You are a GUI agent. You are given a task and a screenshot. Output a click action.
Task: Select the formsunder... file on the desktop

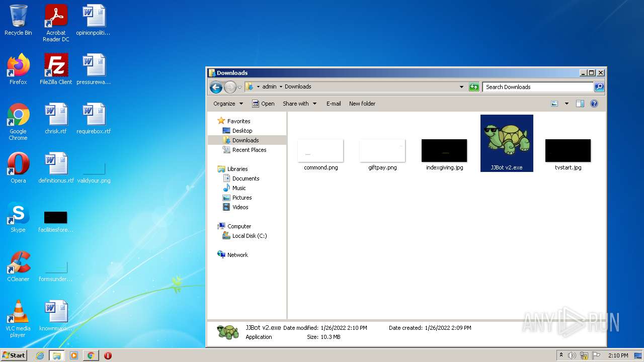click(56, 270)
